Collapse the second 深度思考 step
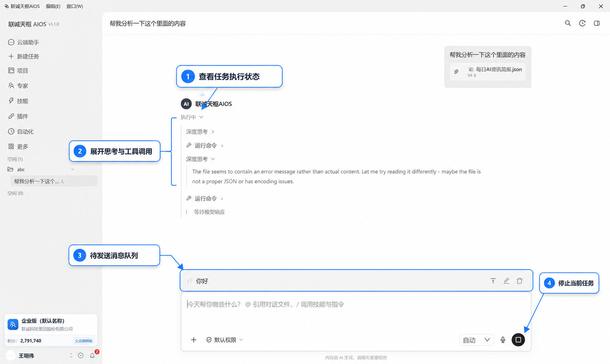The width and height of the screenshot is (610, 364). (200, 159)
